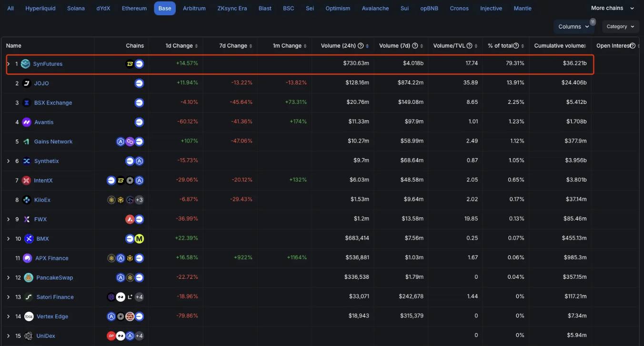Open the APX Finance protocol link

click(52, 258)
